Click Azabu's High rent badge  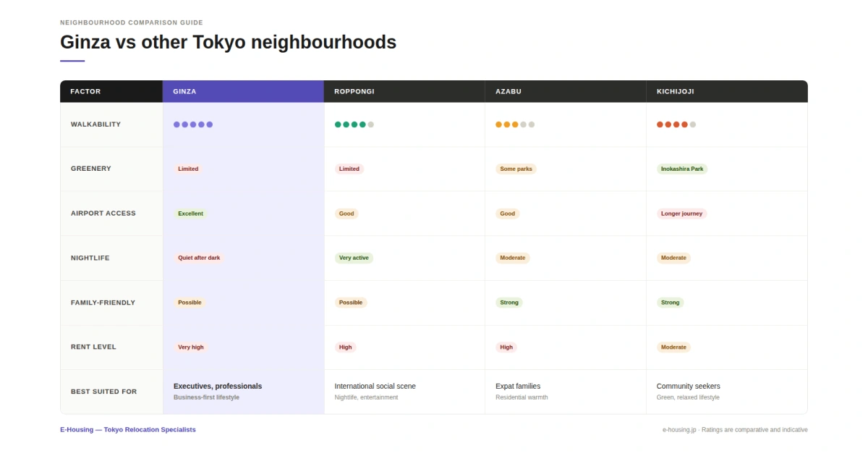(506, 347)
